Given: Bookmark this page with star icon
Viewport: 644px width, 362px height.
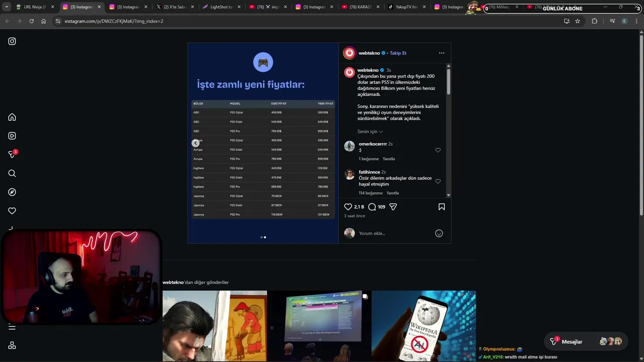Looking at the screenshot, I should [x=578, y=21].
